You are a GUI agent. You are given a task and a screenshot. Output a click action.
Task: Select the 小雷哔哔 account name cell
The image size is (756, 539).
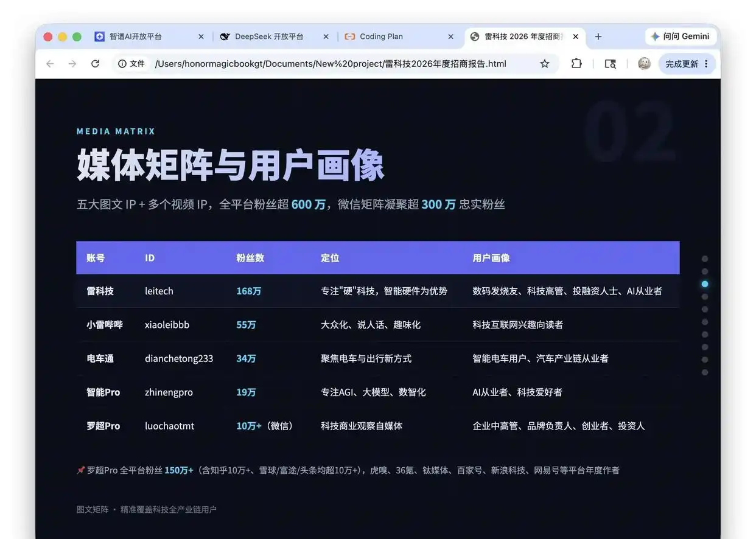(x=105, y=325)
